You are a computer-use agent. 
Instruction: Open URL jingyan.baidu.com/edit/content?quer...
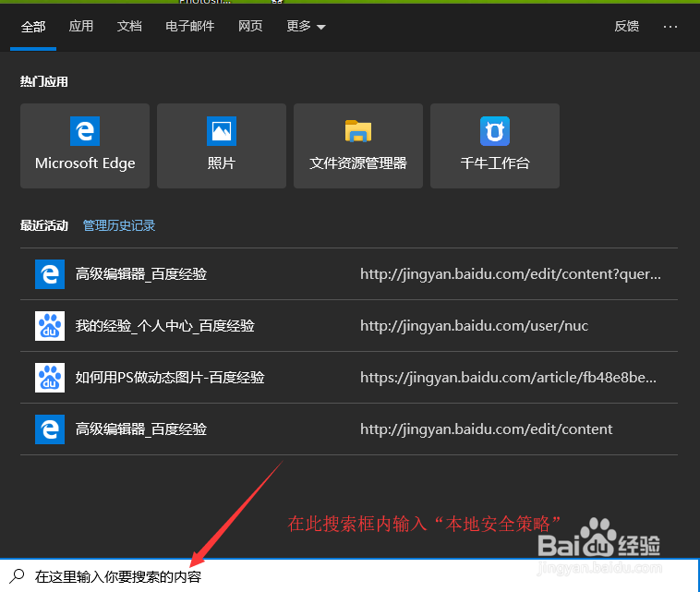(511, 273)
